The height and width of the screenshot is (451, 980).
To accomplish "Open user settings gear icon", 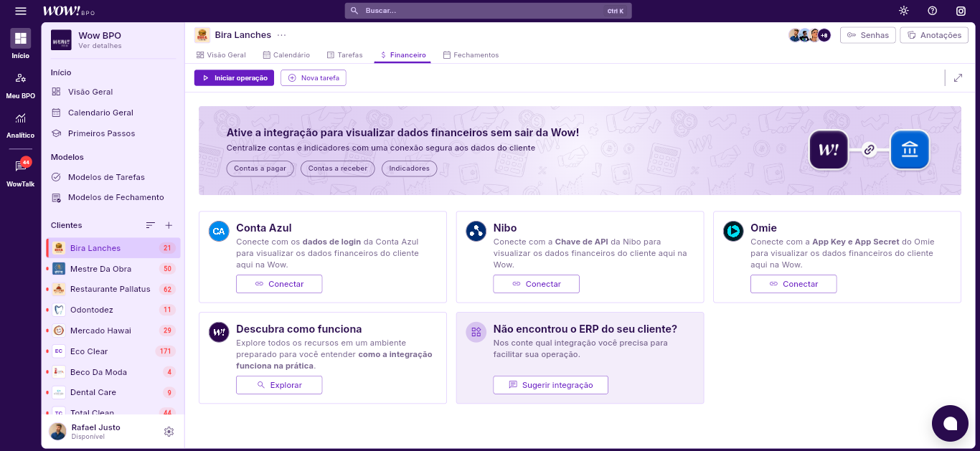I will pyautogui.click(x=169, y=432).
